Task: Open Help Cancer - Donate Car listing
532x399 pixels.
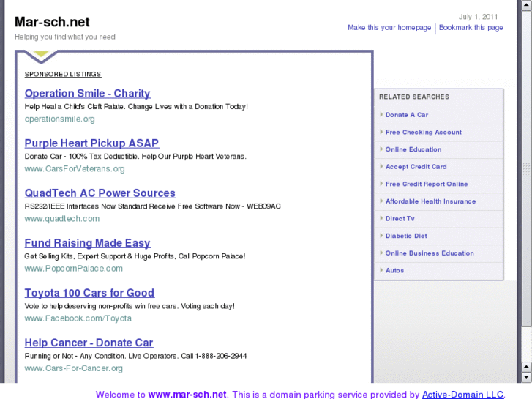Action: point(89,343)
